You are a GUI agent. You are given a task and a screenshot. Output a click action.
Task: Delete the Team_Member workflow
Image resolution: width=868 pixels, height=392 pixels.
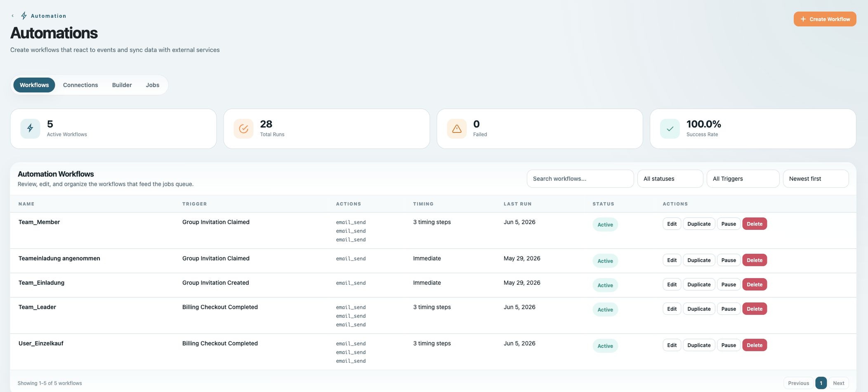pos(754,224)
